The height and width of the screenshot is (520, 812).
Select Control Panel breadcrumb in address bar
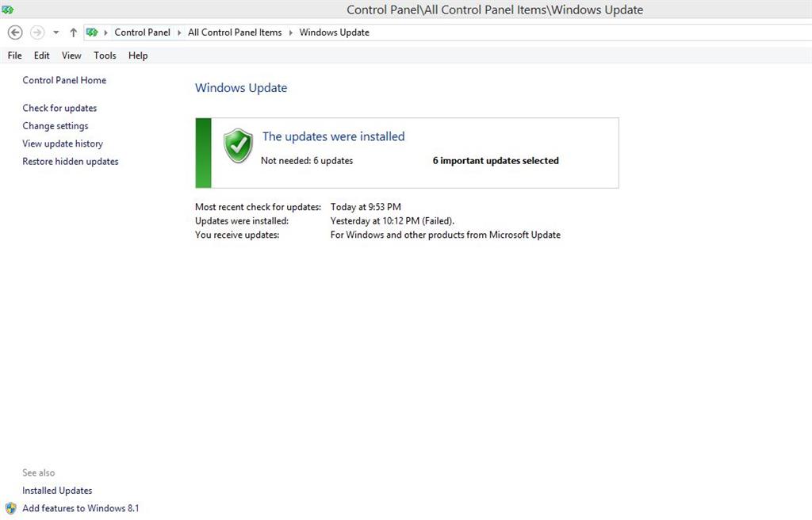(143, 32)
